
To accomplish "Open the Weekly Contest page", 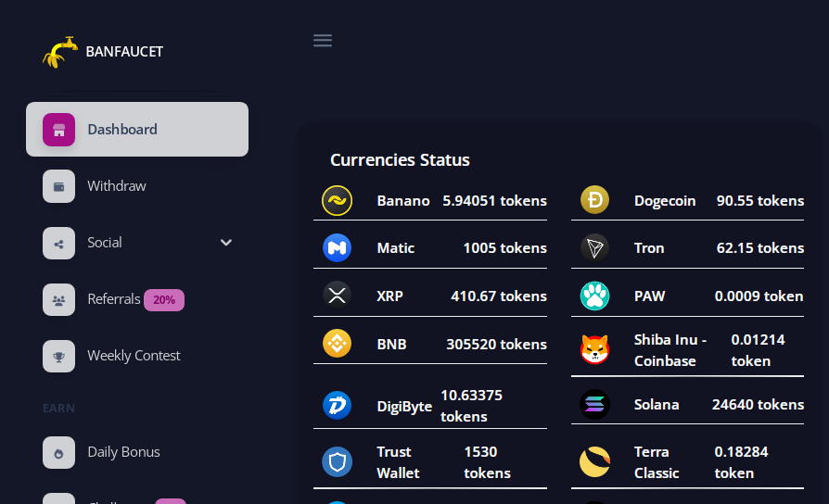I will coord(137,356).
